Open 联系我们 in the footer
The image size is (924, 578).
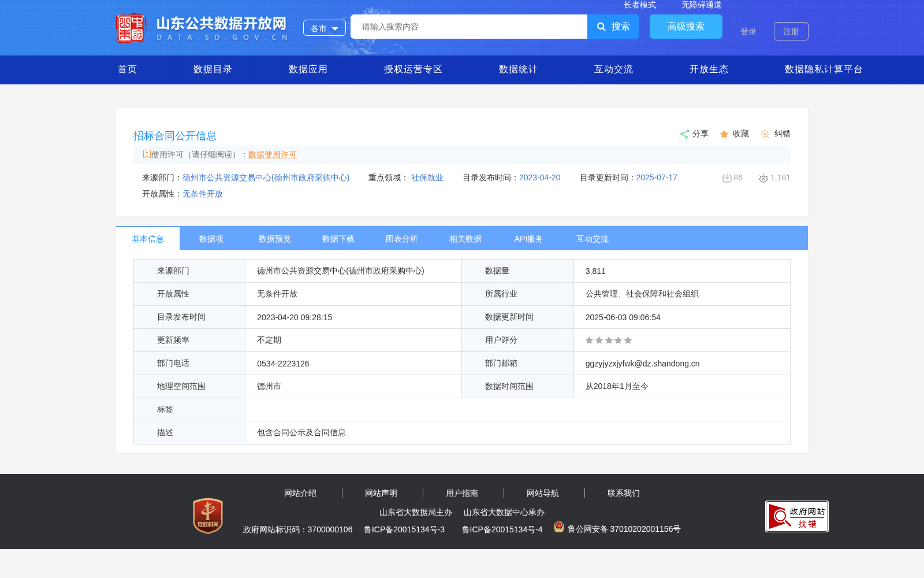[624, 493]
